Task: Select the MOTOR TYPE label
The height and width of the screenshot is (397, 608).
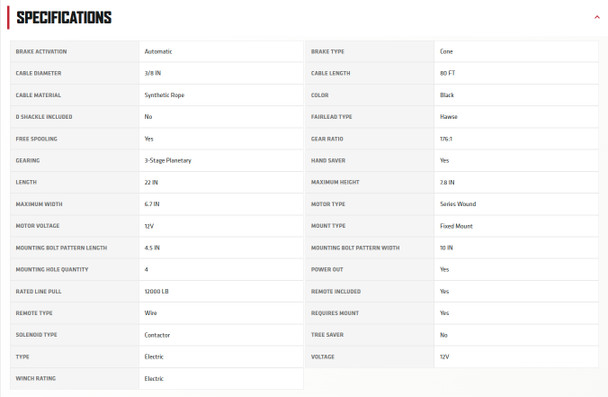Action: (x=328, y=204)
